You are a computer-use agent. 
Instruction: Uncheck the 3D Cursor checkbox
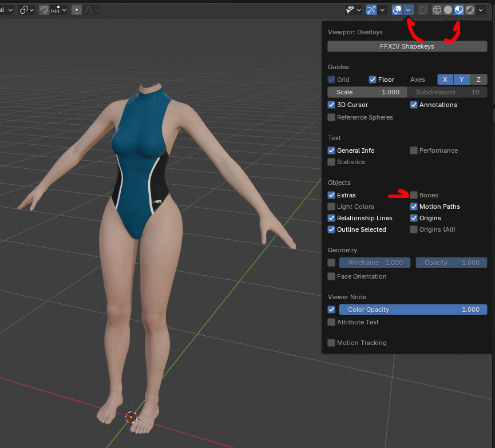[x=331, y=105]
